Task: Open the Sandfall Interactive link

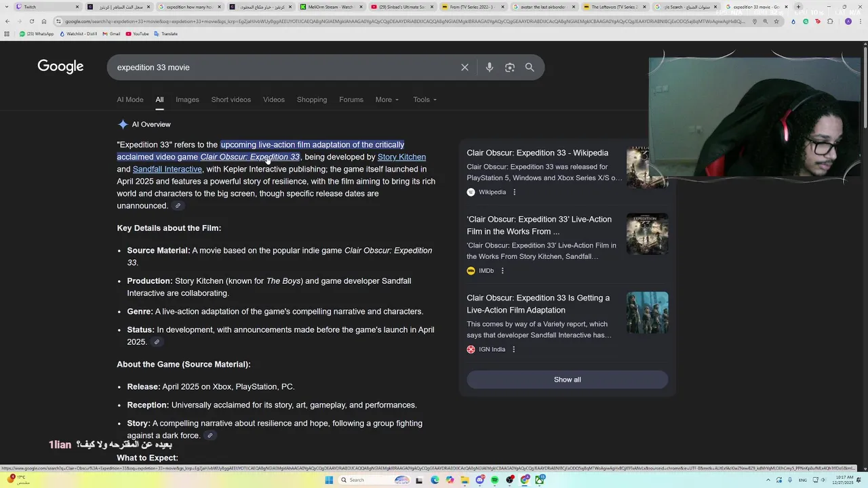Action: 167,169
